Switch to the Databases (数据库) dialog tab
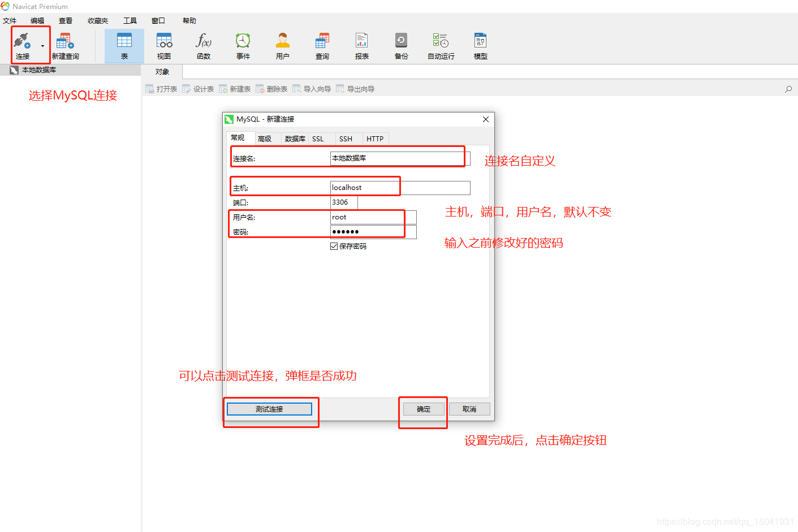 click(295, 139)
